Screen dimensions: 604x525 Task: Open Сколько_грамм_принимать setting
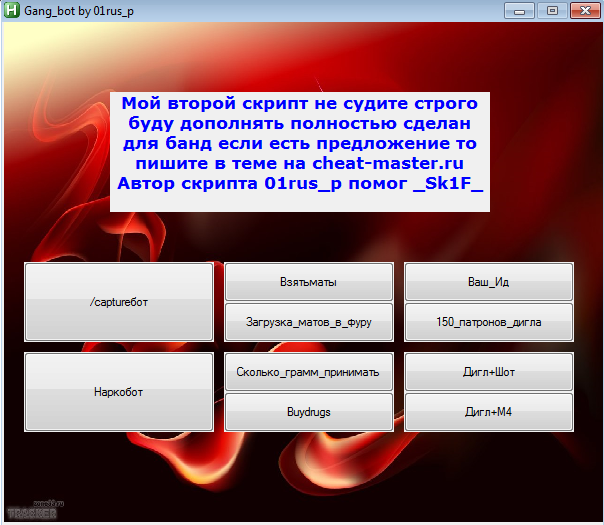[308, 372]
